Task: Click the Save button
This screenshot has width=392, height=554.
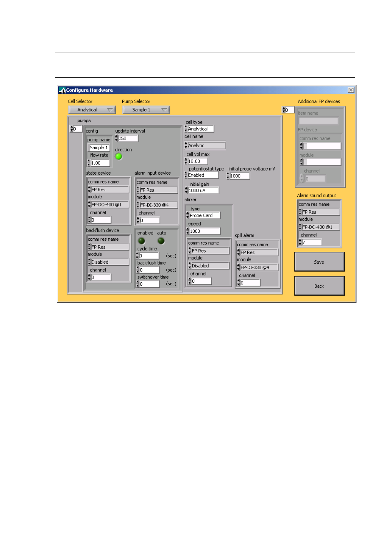Action: pos(319,262)
